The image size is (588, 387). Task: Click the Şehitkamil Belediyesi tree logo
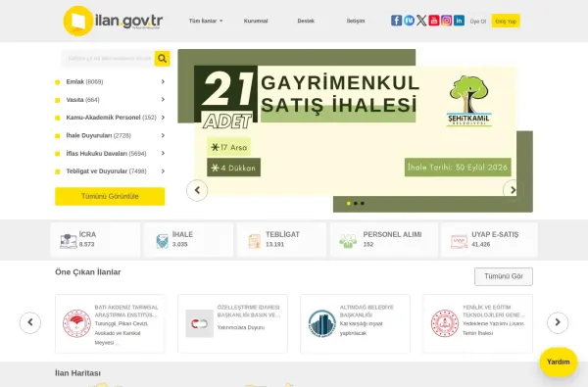click(x=468, y=101)
